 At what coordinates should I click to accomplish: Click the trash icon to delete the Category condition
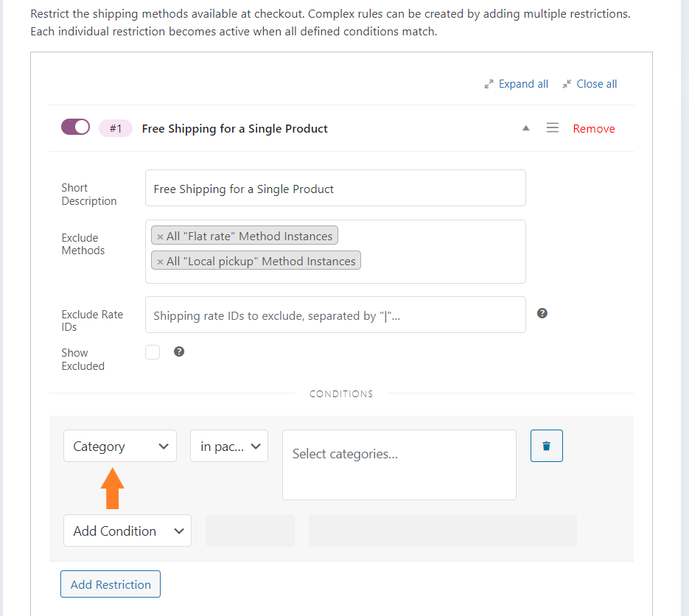[546, 446]
